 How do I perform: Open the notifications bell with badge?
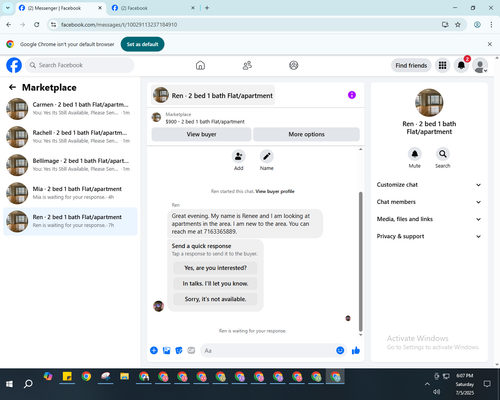pos(461,65)
